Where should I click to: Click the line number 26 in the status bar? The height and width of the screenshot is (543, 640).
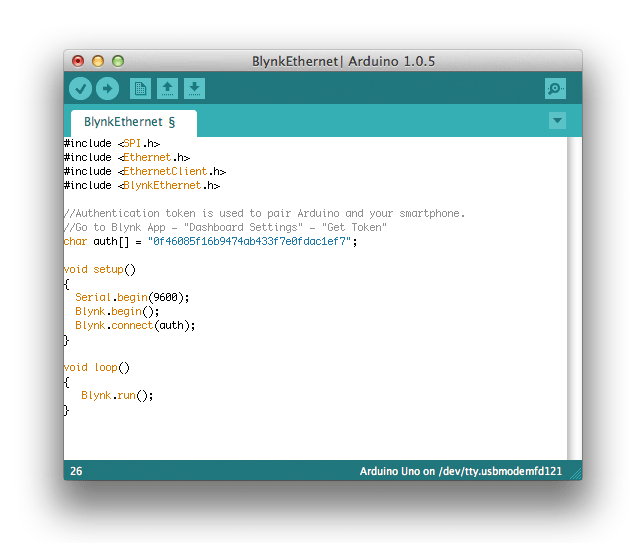(76, 471)
